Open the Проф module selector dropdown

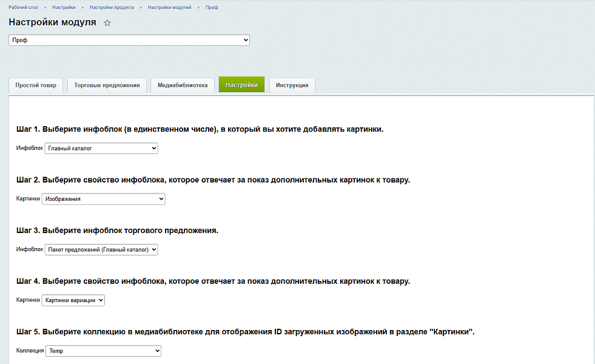point(128,39)
